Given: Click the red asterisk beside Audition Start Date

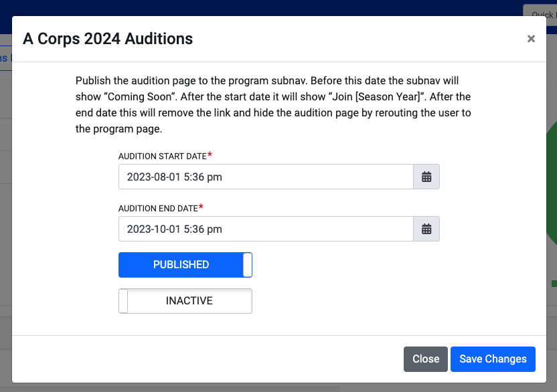Looking at the screenshot, I should point(210,155).
